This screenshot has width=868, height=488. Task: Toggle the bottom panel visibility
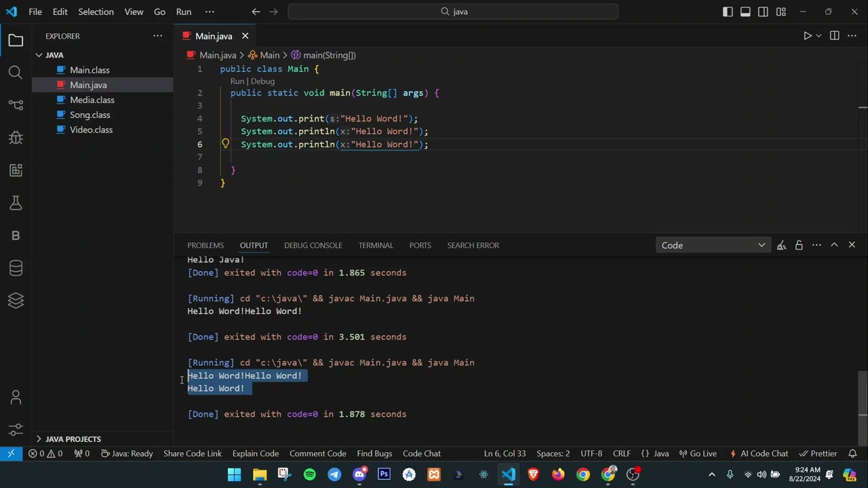coord(745,12)
